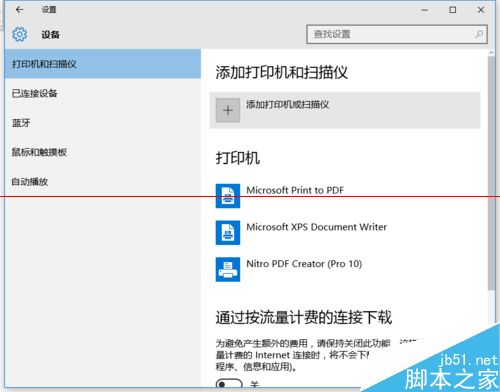Screen dimensions: 500x392
Task: Click the vertical scrollbar thumb
Action: [491, 173]
